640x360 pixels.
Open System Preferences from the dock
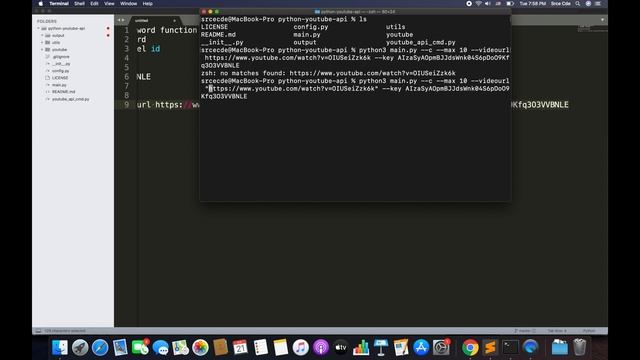tap(441, 347)
